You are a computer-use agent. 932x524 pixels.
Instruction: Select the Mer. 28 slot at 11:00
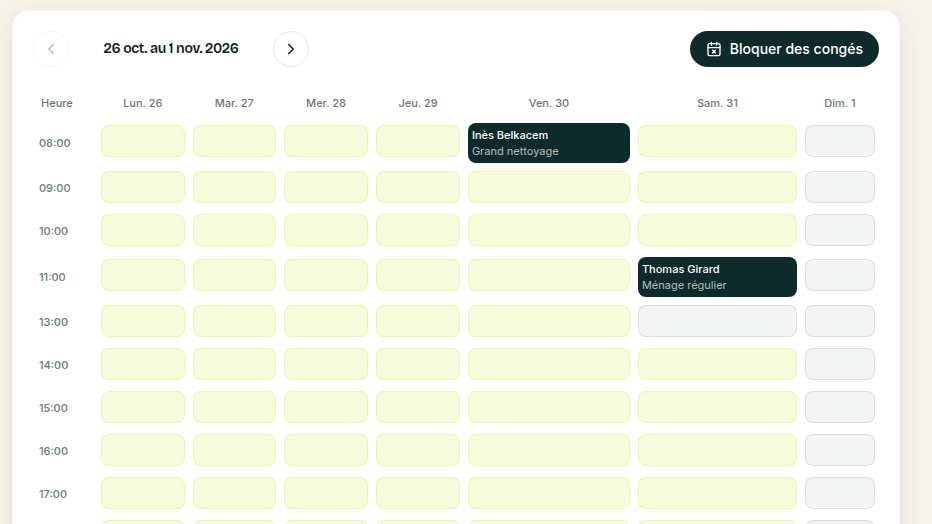tap(326, 275)
